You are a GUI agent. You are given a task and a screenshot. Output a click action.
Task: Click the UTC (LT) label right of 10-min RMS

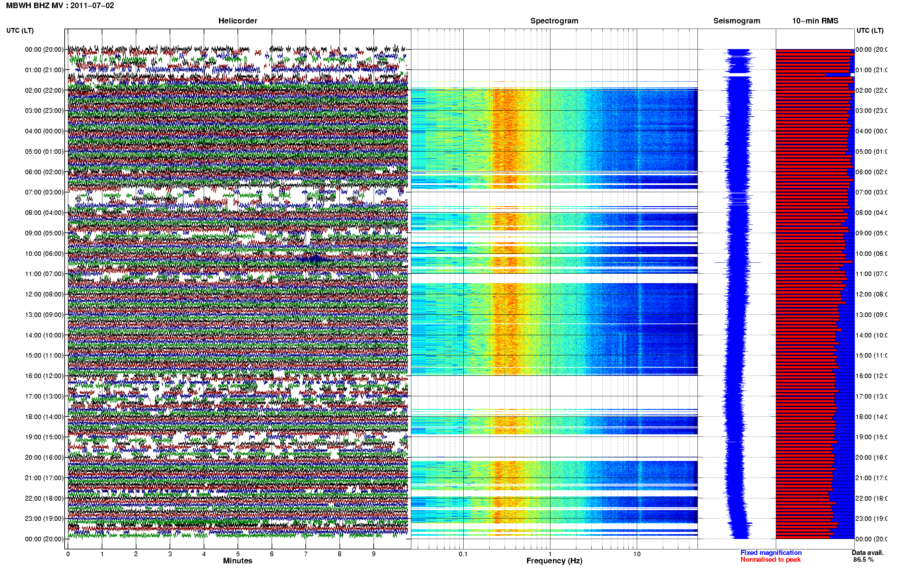click(870, 31)
